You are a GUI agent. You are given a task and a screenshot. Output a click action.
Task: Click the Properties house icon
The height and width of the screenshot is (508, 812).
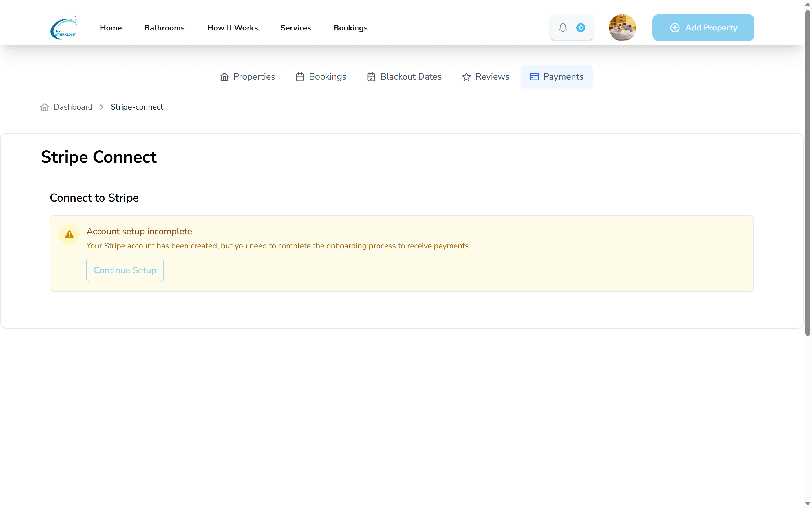(x=224, y=77)
